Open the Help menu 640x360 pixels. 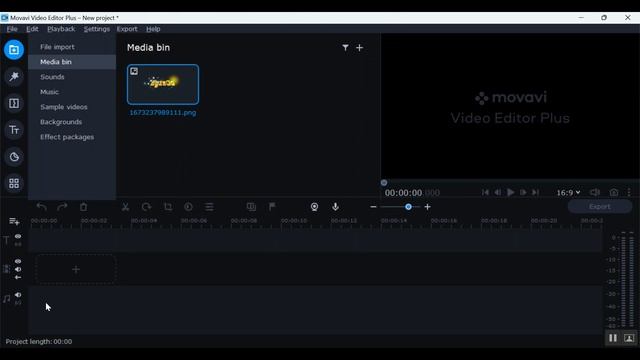click(x=153, y=29)
